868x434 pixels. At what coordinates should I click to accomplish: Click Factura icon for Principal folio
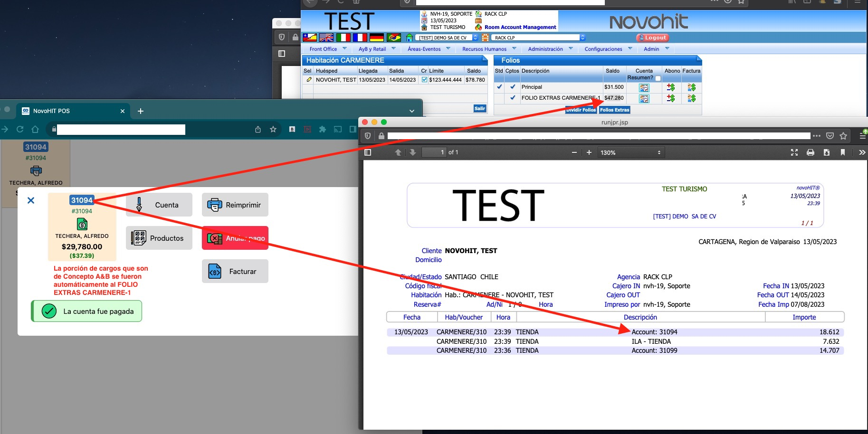691,87
